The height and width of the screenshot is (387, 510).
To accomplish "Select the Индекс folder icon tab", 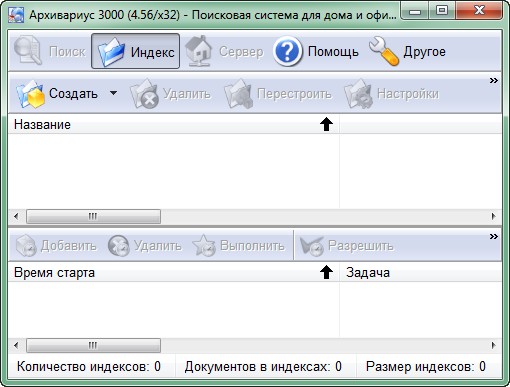I will tap(111, 51).
